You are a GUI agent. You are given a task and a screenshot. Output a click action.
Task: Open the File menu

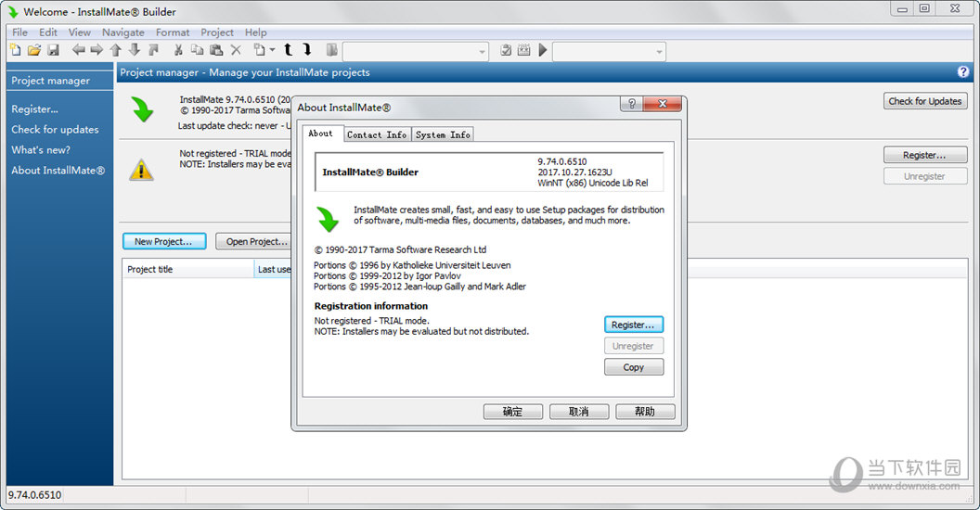(20, 32)
